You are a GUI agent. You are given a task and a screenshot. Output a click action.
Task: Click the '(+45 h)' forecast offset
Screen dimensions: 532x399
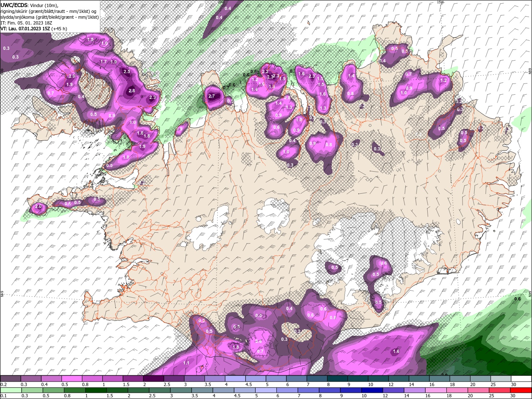[x=59, y=29]
